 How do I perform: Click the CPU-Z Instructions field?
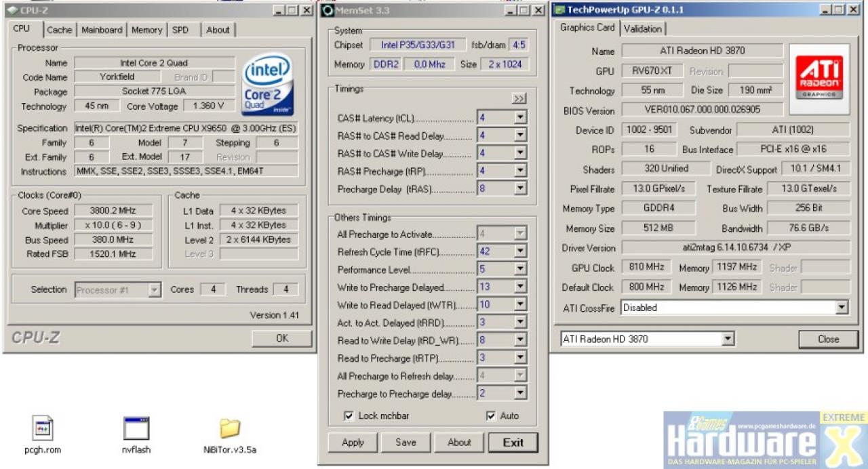[186, 171]
